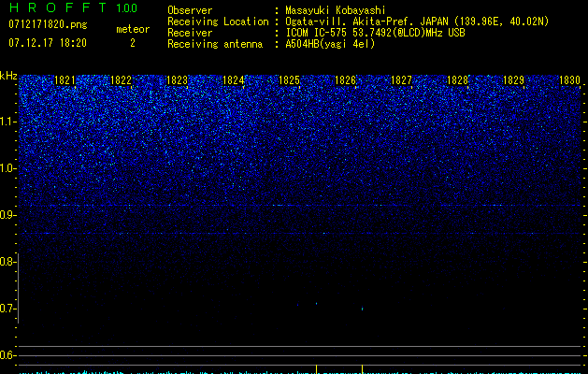588x374 pixels.
Task: Click observer name Masayuki Kobayashi
Action: pyautogui.click(x=336, y=10)
